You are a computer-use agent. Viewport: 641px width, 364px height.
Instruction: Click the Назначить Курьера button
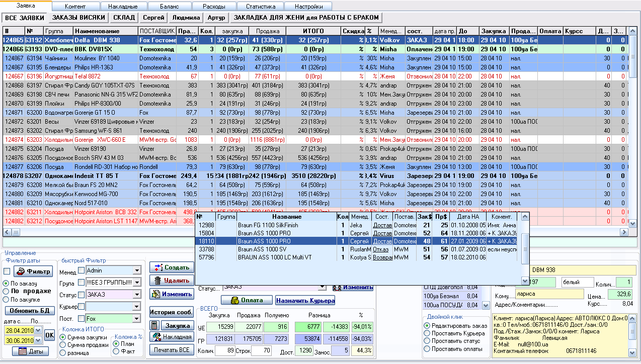coord(305,300)
